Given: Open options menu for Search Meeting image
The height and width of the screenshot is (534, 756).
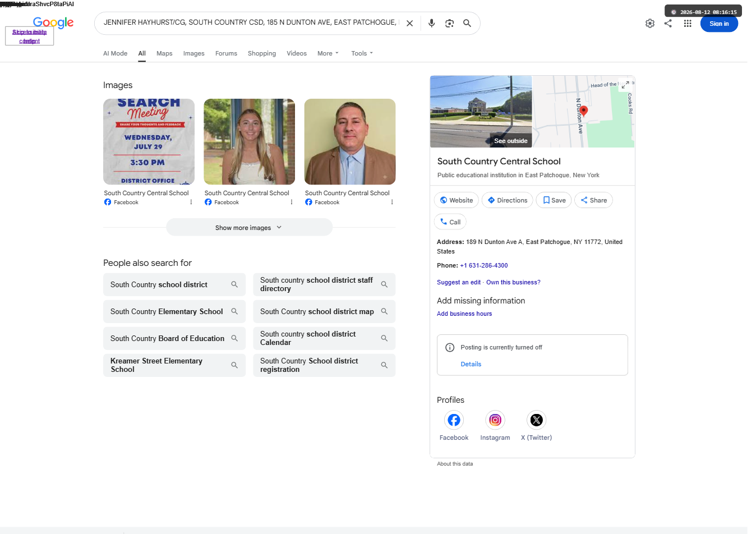Looking at the screenshot, I should point(191,202).
